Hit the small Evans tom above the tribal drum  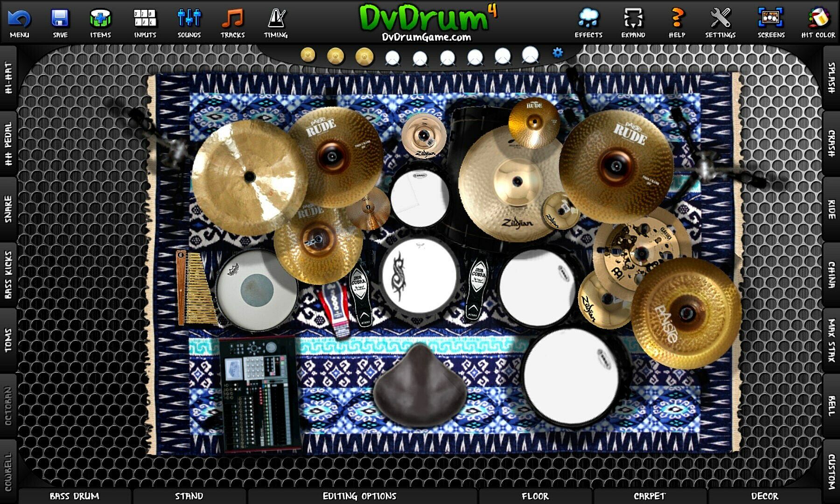pyautogui.click(x=419, y=197)
